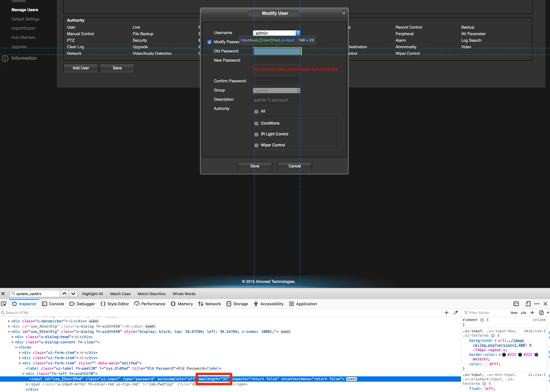
Task: Toggle responsive design mode
Action: [528, 304]
